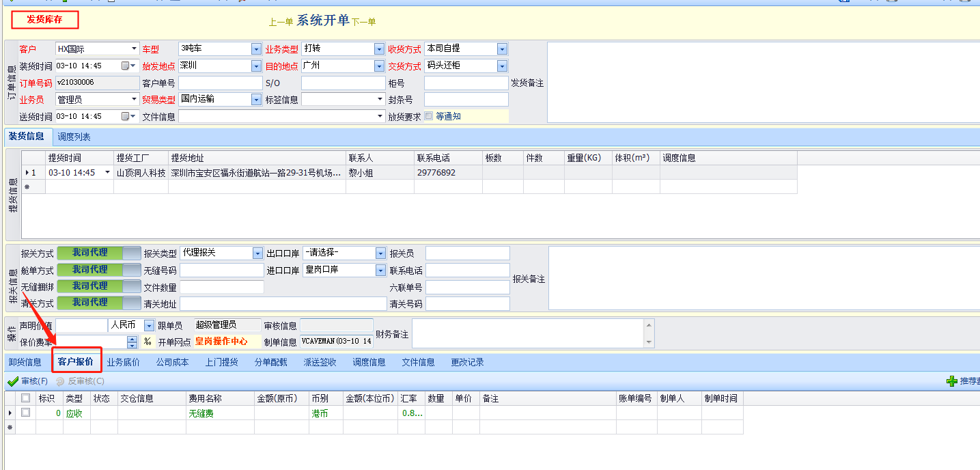The image size is (980, 470).
Task: Toggle the 报关方式 我司代理 switch
Action: (x=98, y=253)
